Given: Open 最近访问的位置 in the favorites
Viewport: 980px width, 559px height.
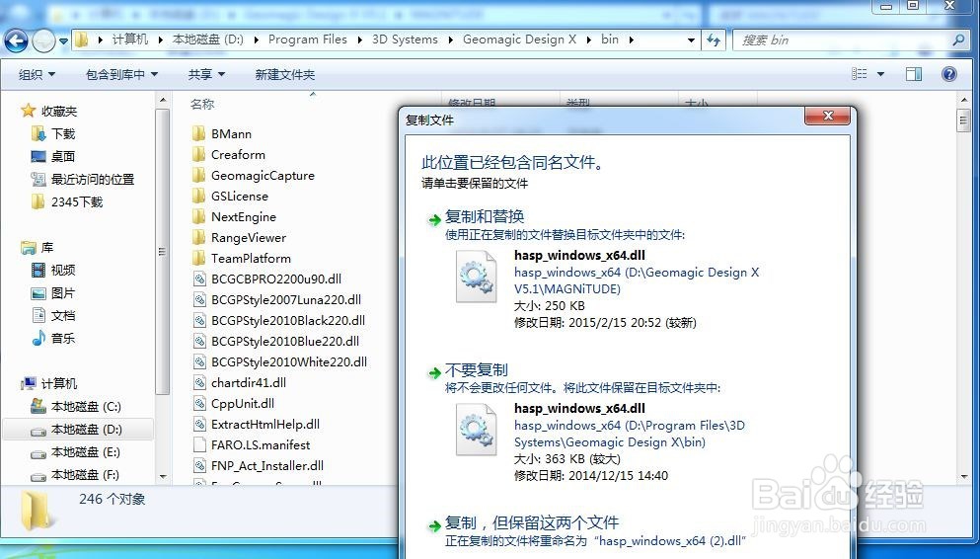Looking at the screenshot, I should [x=93, y=180].
